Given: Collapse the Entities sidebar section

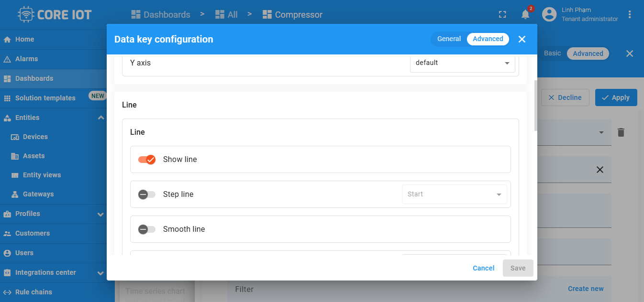Looking at the screenshot, I should pyautogui.click(x=100, y=118).
